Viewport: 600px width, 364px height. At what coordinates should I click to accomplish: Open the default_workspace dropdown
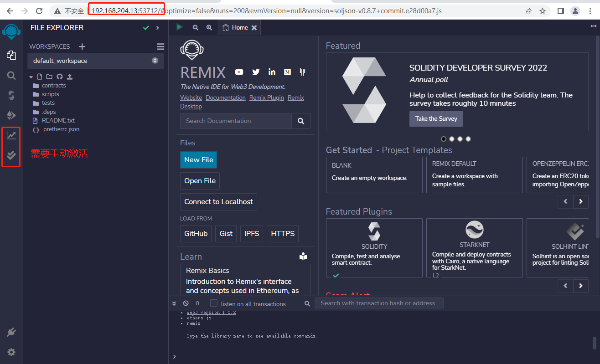(x=96, y=61)
